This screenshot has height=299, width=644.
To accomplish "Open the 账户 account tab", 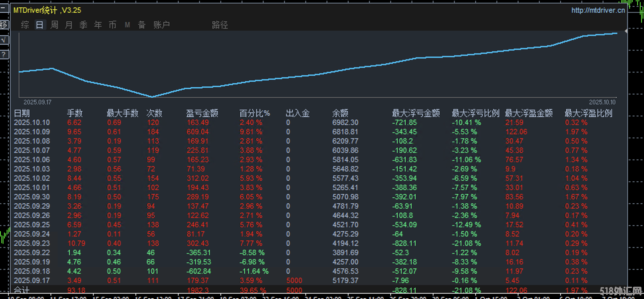I will tap(162, 25).
